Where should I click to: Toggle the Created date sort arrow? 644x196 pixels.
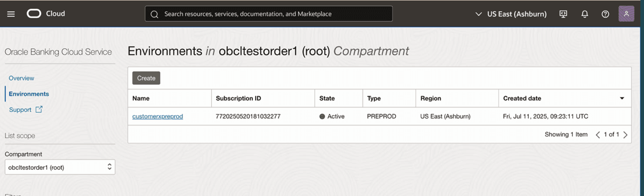[x=622, y=98]
